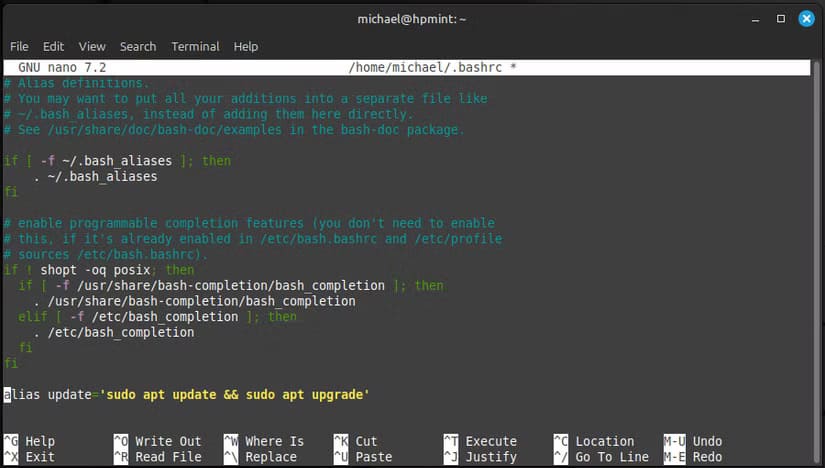Click the /home/michael/.bashrc filename in title bar

(x=419, y=67)
